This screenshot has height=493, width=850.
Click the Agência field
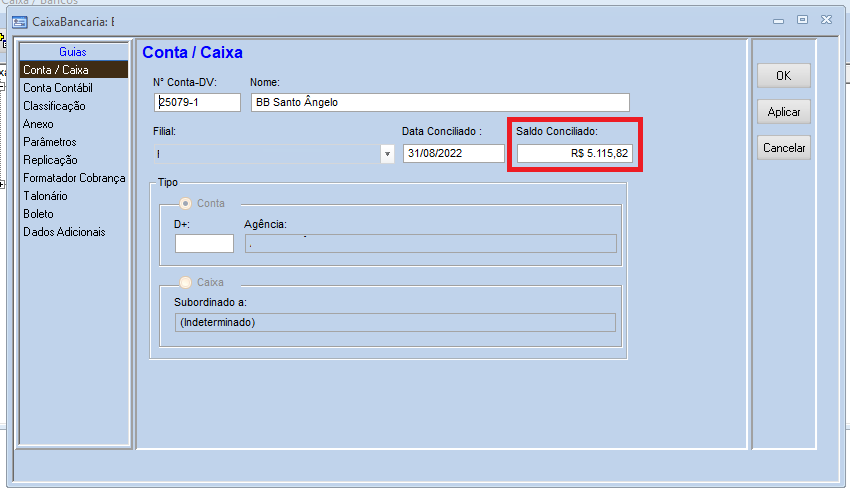coord(431,244)
